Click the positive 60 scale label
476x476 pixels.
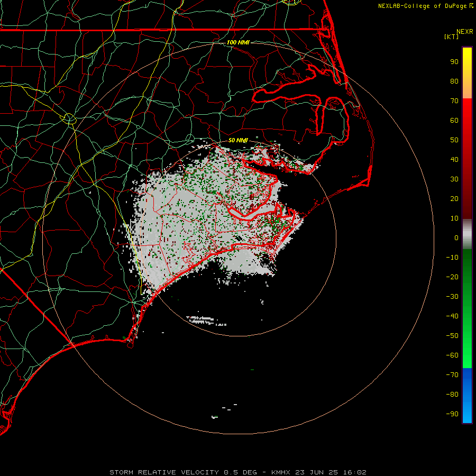tap(454, 121)
